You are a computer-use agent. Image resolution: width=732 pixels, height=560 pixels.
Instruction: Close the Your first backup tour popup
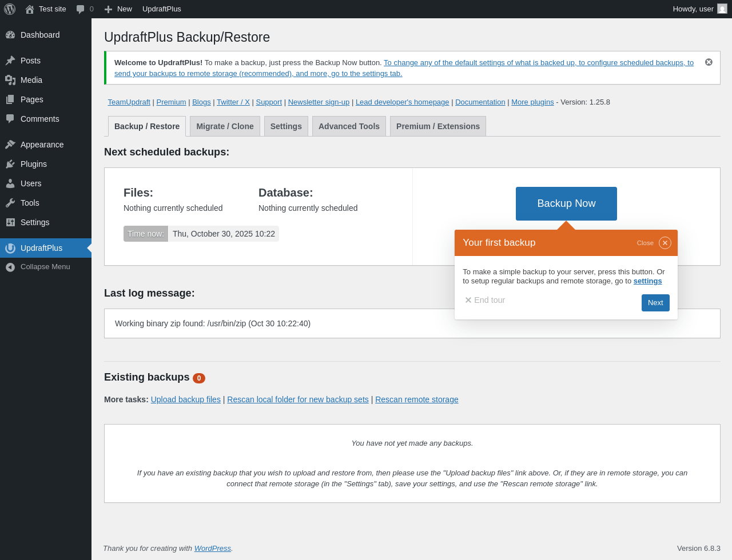665,243
